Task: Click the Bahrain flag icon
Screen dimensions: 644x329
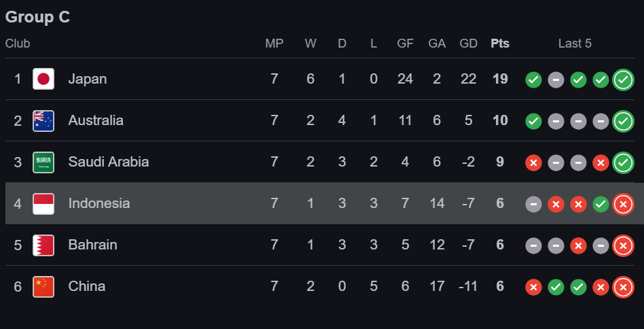Action: (x=43, y=245)
